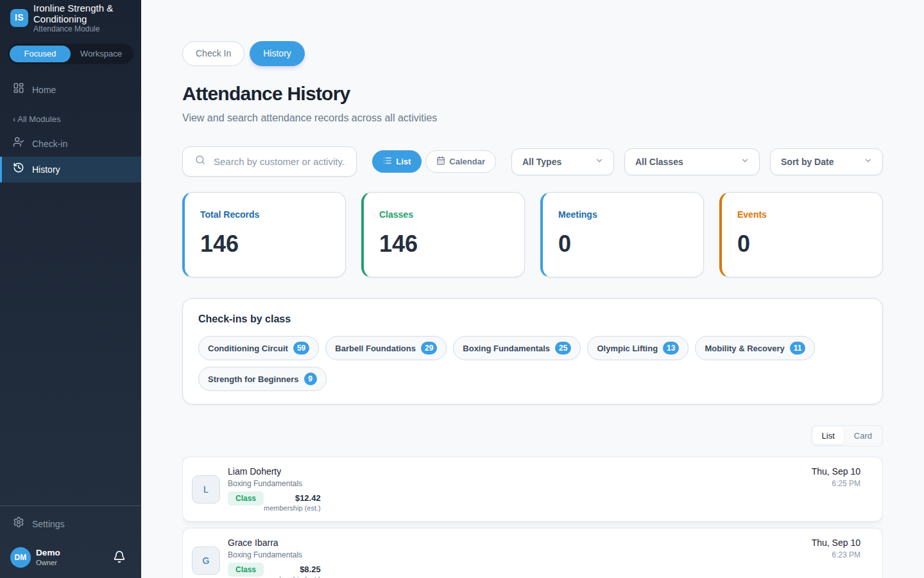This screenshot has width=924, height=578.
Task: Open Check-in in the sidebar menu
Action: tap(71, 144)
